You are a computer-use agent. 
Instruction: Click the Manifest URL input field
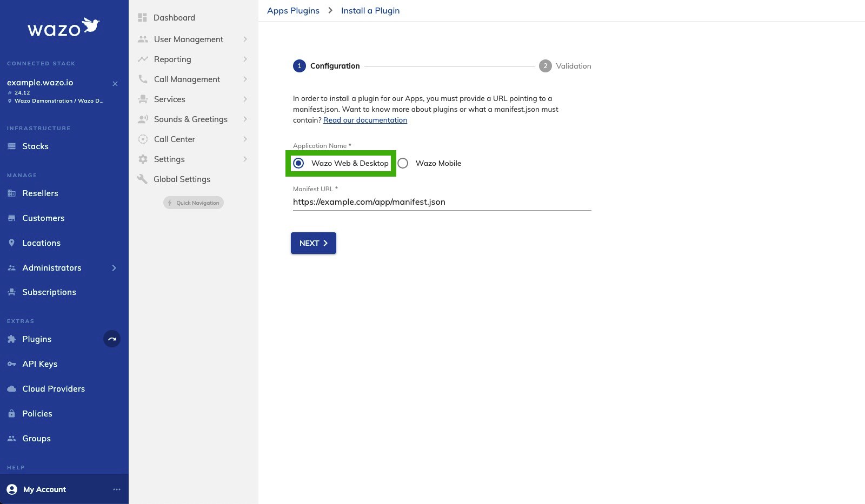pos(442,202)
